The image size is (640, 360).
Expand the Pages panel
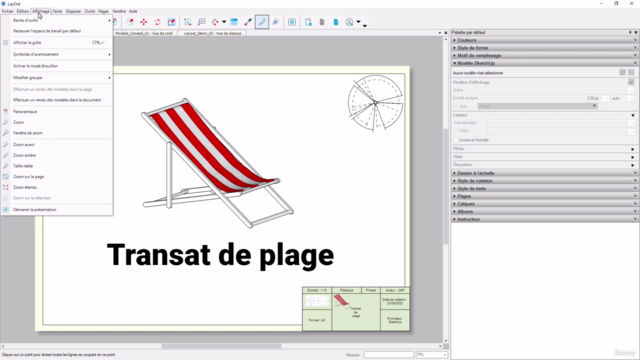(x=455, y=196)
